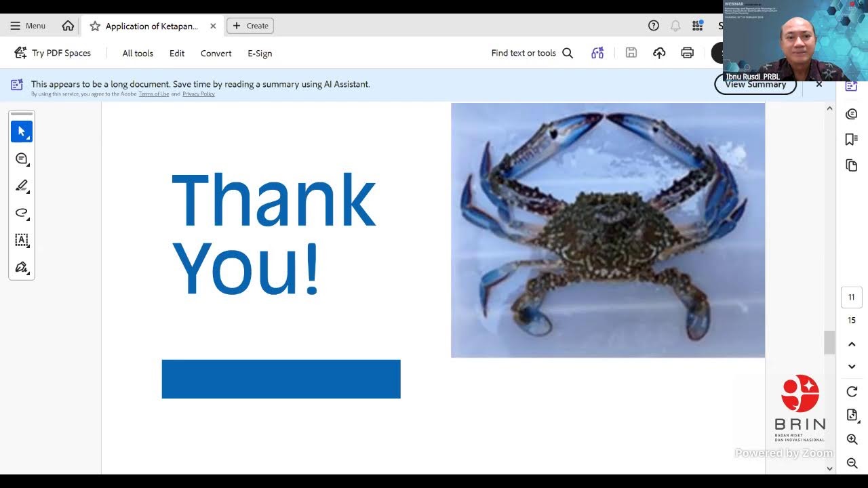Screen dimensions: 868x488
Task: Go to next page with down chevron
Action: [x=852, y=367]
